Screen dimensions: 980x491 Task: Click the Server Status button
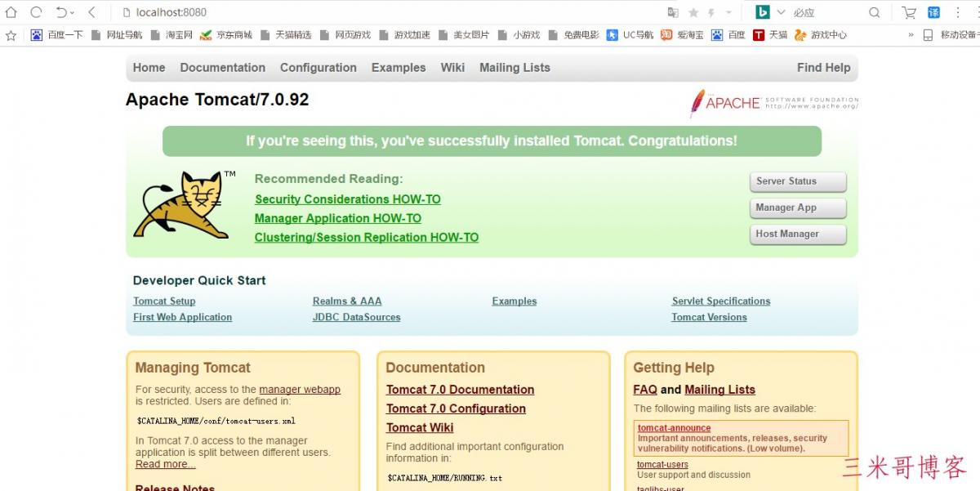click(798, 181)
